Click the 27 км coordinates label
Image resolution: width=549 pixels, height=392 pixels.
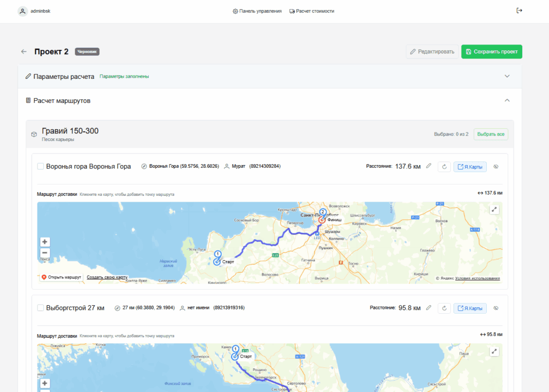coord(149,308)
